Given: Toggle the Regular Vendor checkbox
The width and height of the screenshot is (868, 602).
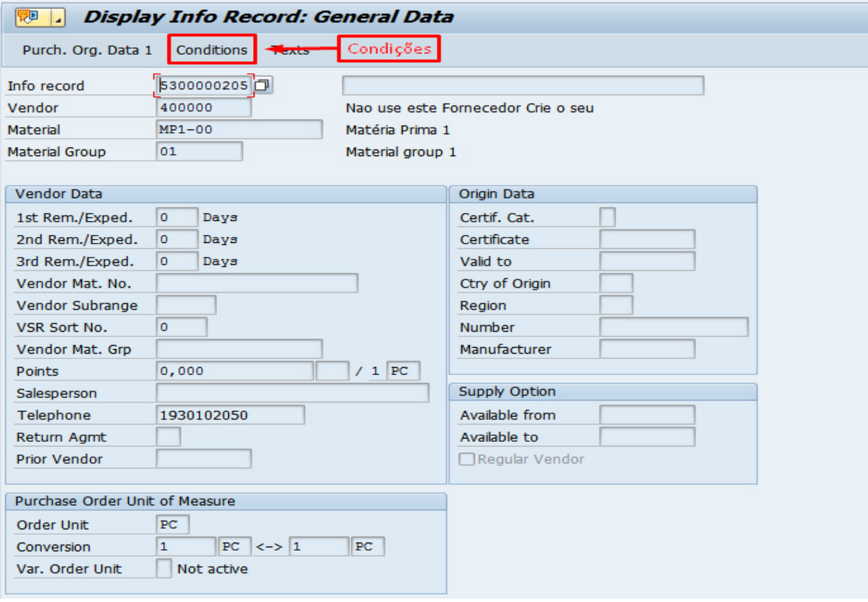Looking at the screenshot, I should [467, 459].
